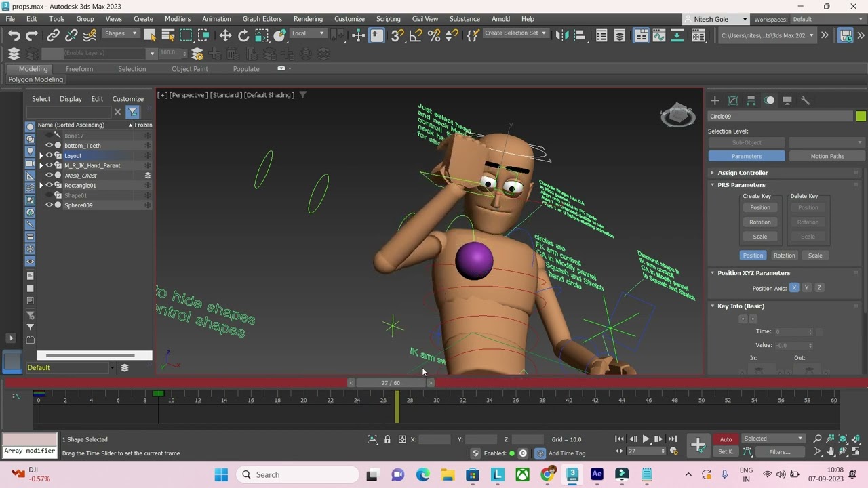The height and width of the screenshot is (488, 868).
Task: Click the Mirror tool icon
Action: pos(561,35)
